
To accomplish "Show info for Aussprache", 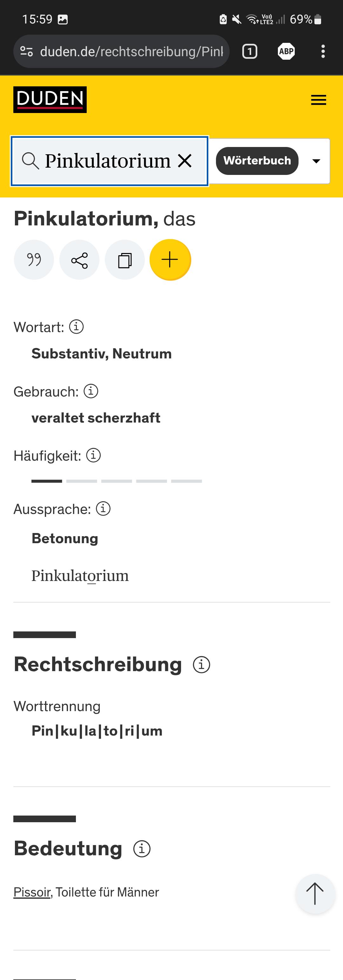I will click(x=103, y=508).
